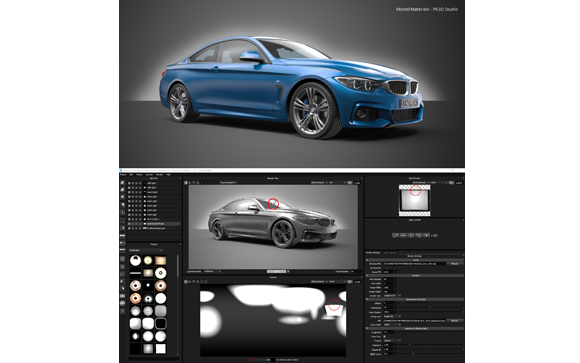Viewport: 580px width, 363px height.
Task: Select the highlighted light row in Light List
Action: pyautogui.click(x=154, y=224)
